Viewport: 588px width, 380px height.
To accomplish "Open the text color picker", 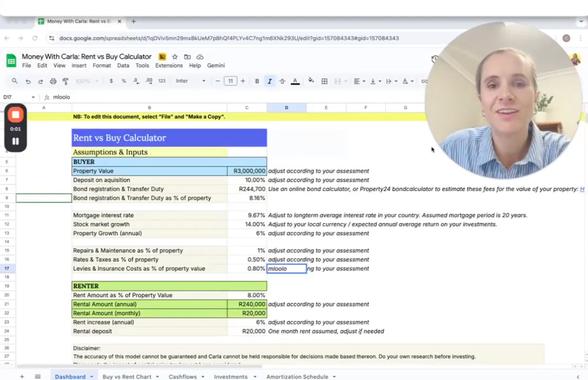I will tap(295, 81).
